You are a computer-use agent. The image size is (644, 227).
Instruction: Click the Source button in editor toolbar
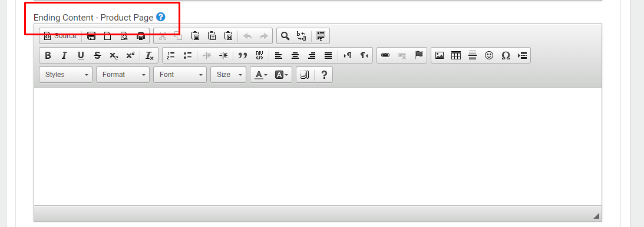[x=60, y=36]
